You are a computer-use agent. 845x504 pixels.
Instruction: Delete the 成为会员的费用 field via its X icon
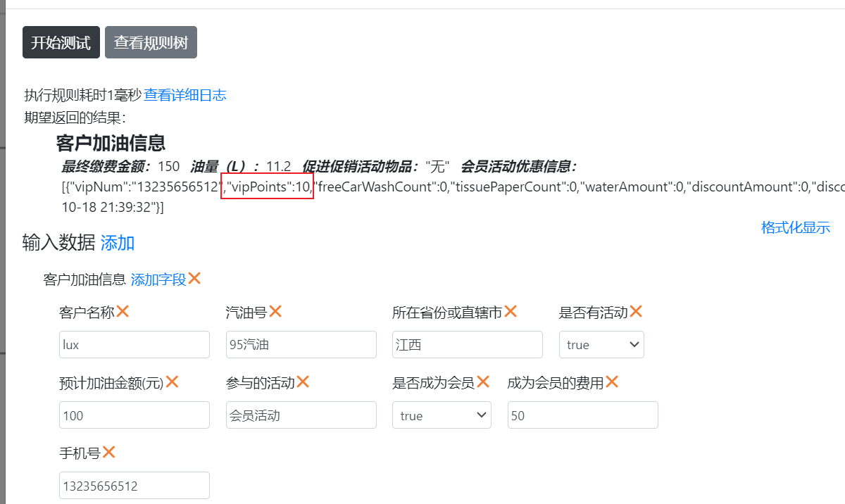[x=612, y=382]
